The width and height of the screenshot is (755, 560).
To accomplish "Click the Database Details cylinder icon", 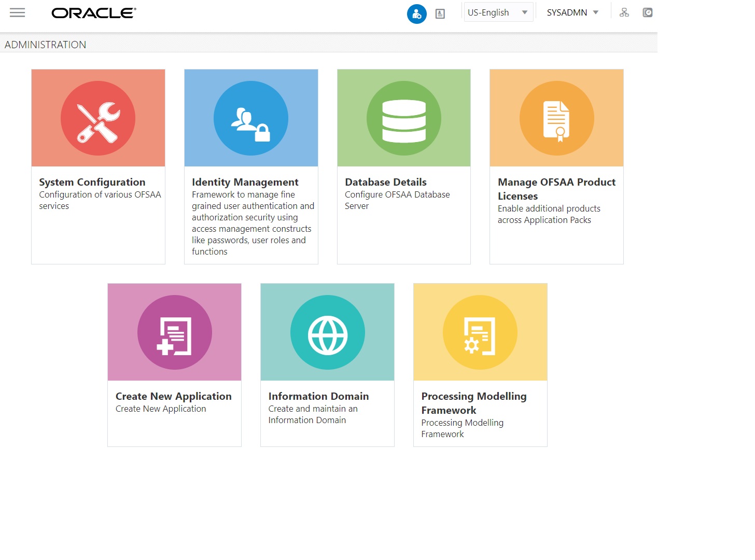I will (404, 118).
